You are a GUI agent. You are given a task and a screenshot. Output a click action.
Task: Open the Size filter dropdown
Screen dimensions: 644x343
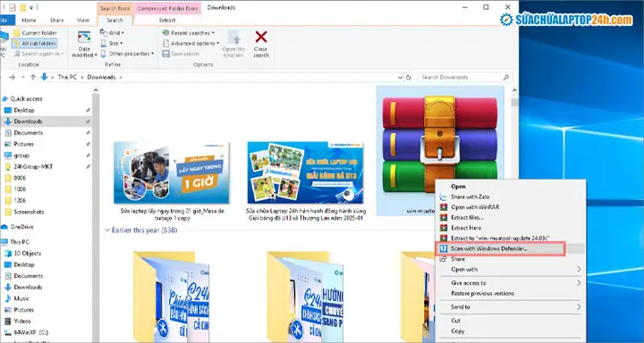[x=111, y=43]
